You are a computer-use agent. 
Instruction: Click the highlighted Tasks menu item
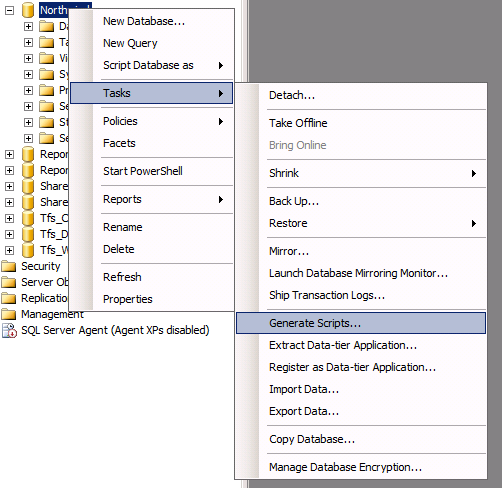[151, 93]
